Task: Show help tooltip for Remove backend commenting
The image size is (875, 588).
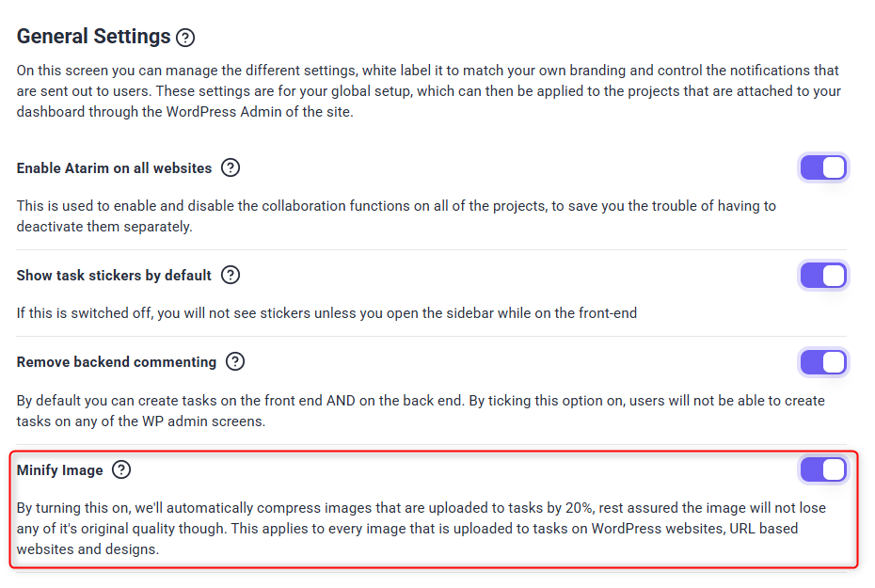Action: tap(235, 361)
